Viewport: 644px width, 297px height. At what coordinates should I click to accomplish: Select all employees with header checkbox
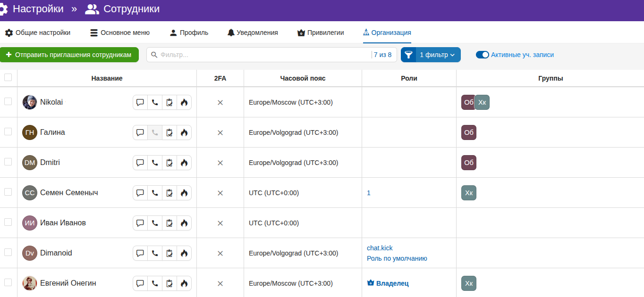click(x=8, y=78)
